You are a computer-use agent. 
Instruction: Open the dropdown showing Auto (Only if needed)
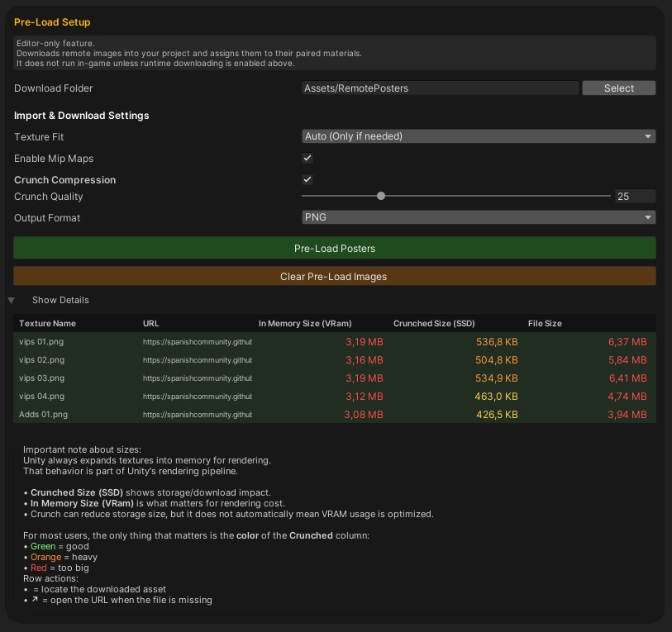(478, 135)
